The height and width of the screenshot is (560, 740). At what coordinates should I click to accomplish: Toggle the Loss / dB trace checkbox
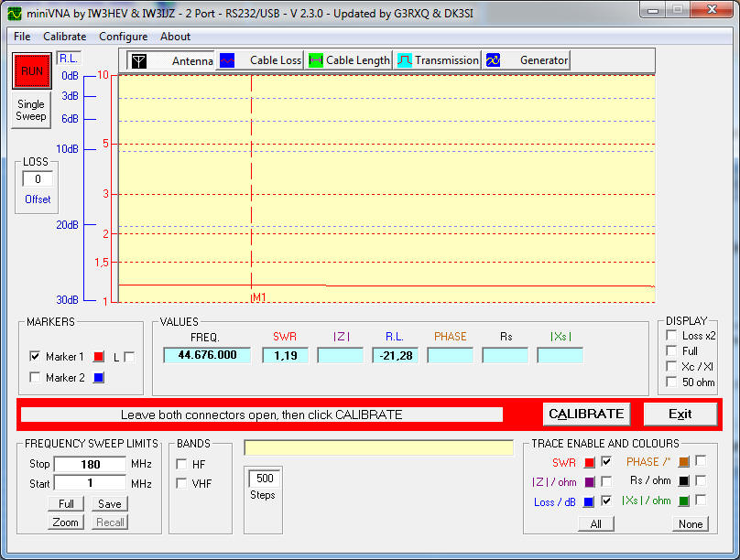tap(606, 501)
